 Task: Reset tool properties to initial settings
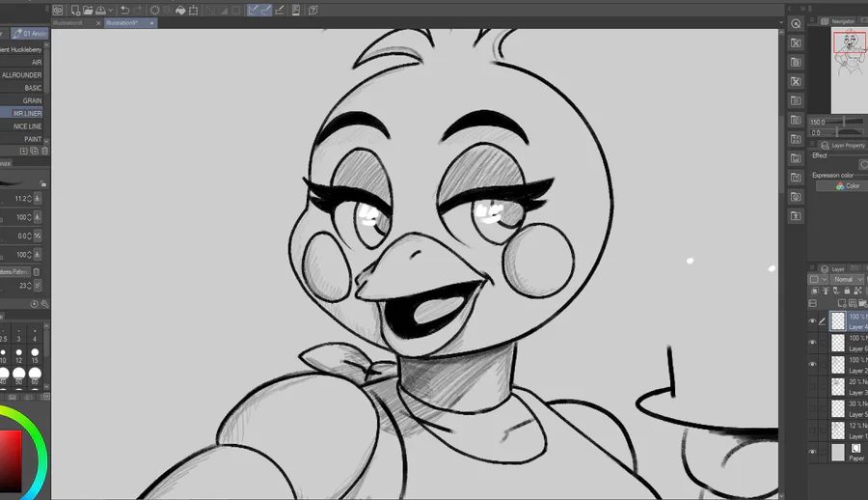coord(35,304)
